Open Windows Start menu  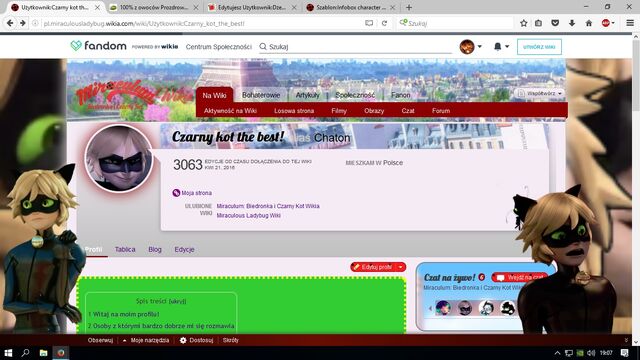[x=8, y=353]
